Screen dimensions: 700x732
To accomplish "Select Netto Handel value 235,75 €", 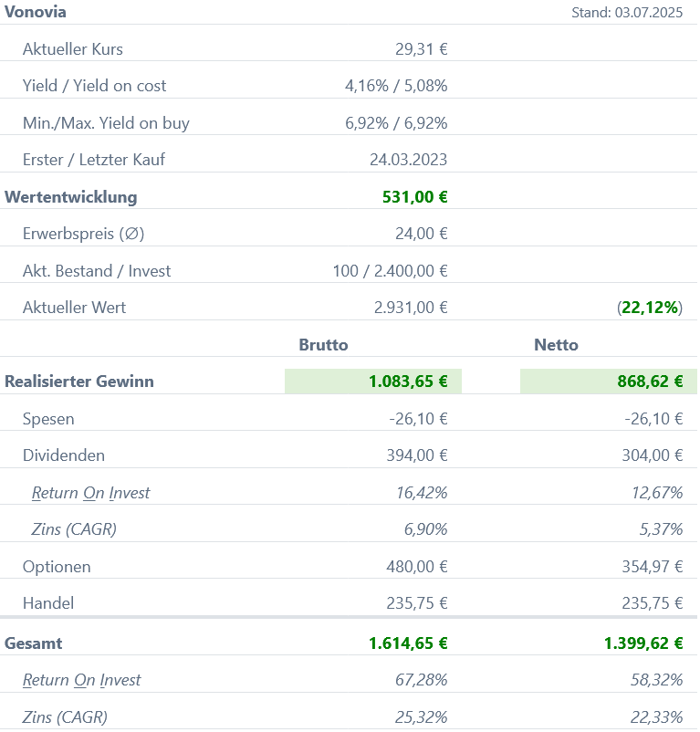I will pyautogui.click(x=653, y=603).
